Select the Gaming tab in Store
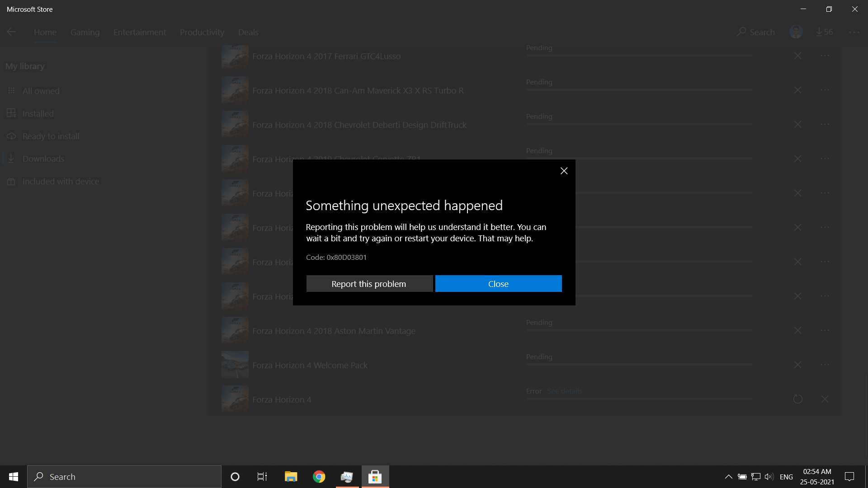This screenshot has width=868, height=488. pos(85,32)
